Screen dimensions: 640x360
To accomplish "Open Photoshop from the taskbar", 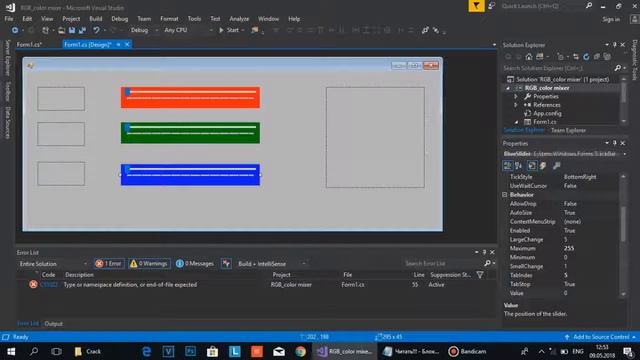I will pyautogui.click(x=190, y=351).
